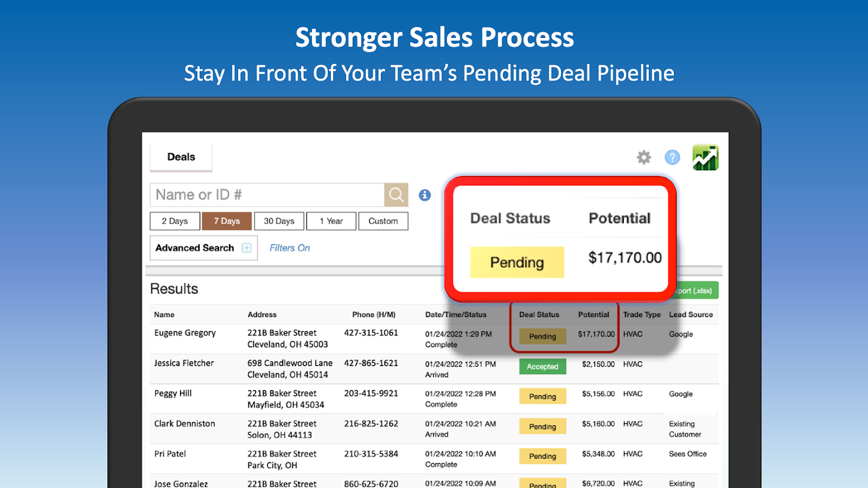
Task: Select the 1 Year range filter
Action: 331,221
